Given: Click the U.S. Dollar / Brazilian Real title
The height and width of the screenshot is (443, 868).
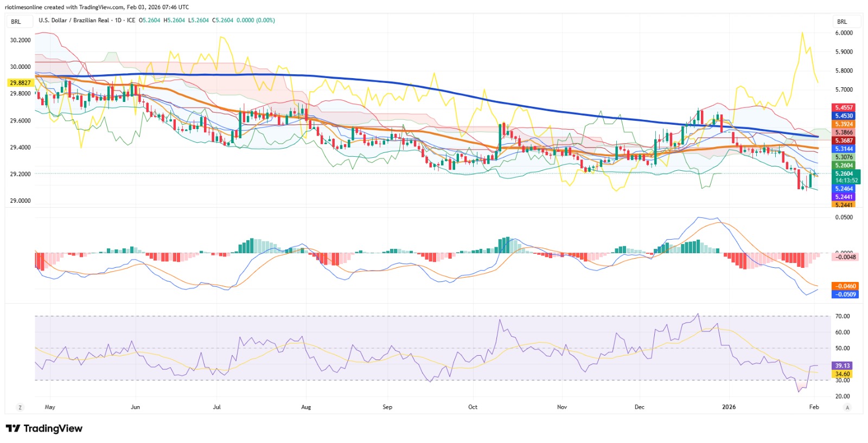Looking at the screenshot, I should pos(74,20).
